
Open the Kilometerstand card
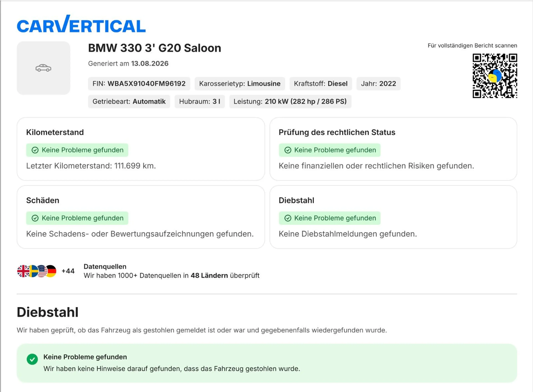click(141, 149)
